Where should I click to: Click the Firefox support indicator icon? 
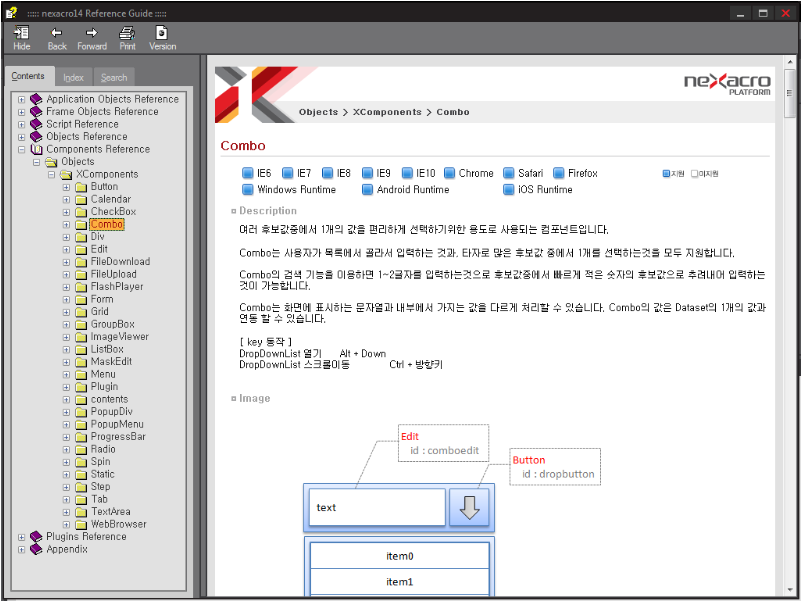(x=559, y=173)
